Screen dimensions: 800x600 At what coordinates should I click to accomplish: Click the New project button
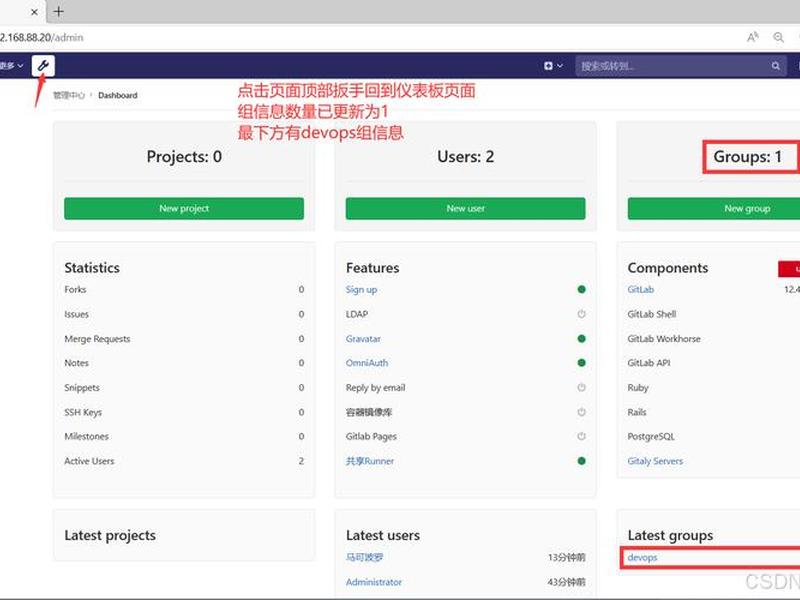184,208
